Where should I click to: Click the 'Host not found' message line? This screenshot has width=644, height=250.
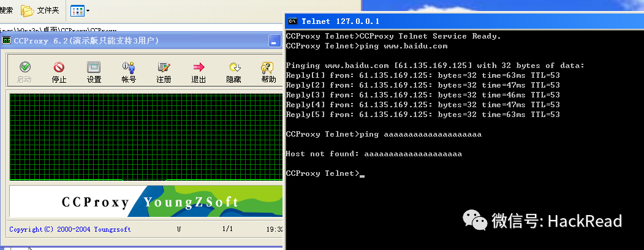(374, 154)
